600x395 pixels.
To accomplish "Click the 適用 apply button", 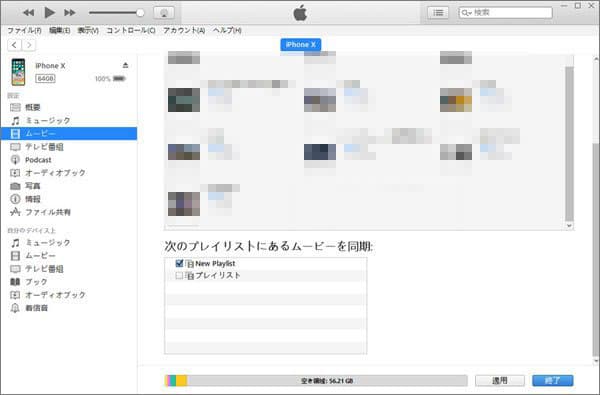I will (500, 380).
